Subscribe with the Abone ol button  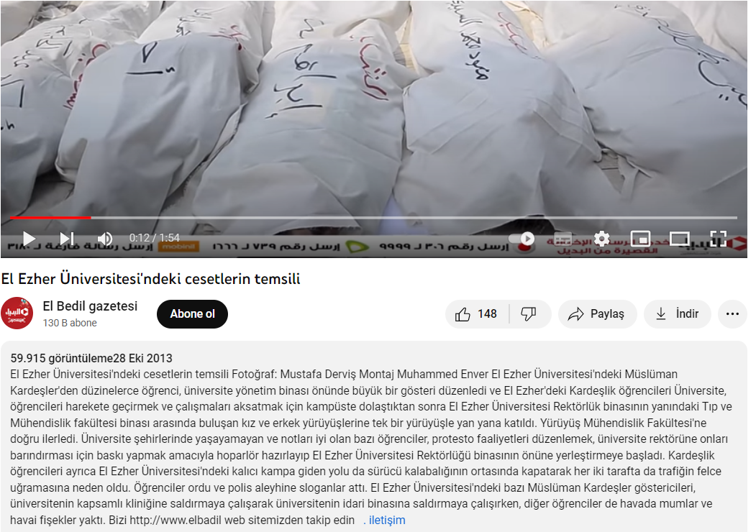coord(192,314)
